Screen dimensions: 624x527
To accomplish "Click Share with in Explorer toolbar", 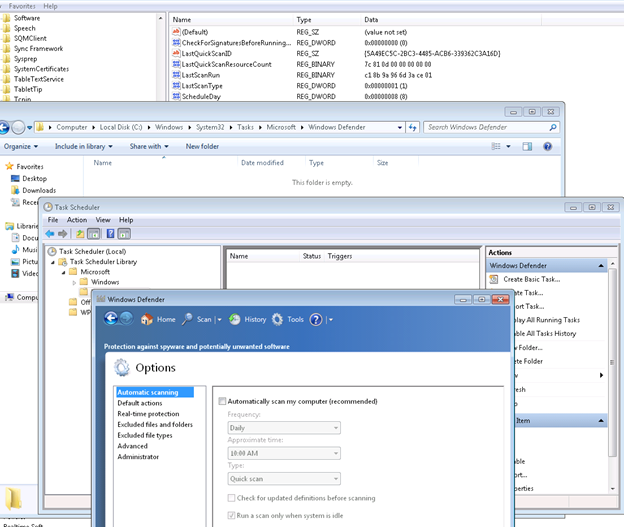I will (149, 146).
